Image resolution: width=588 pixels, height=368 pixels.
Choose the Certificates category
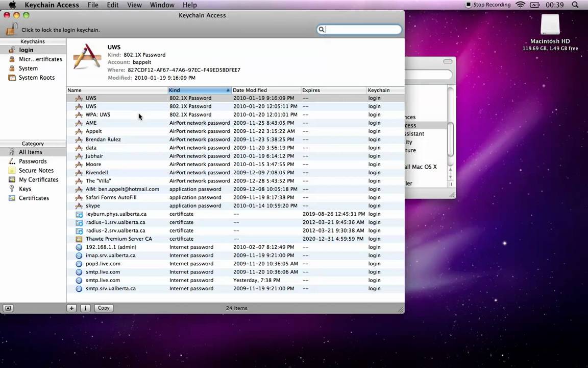(33, 198)
